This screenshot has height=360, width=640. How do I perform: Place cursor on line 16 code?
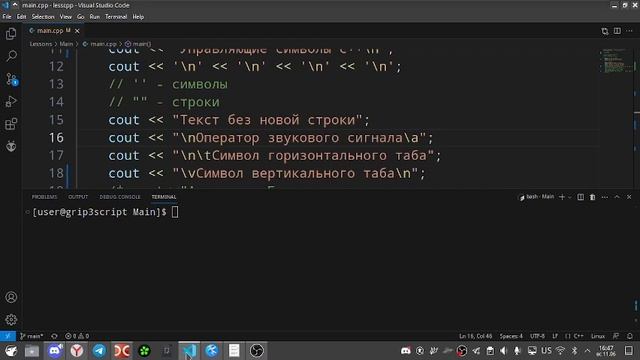point(270,138)
